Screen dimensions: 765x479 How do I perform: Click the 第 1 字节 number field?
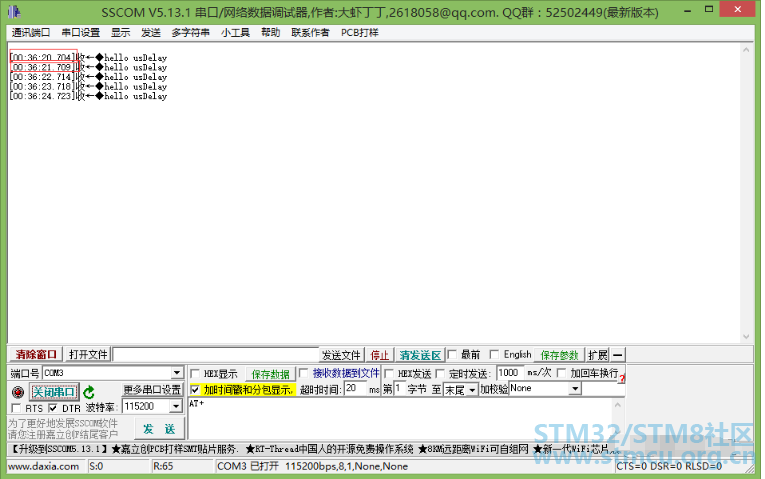point(400,389)
